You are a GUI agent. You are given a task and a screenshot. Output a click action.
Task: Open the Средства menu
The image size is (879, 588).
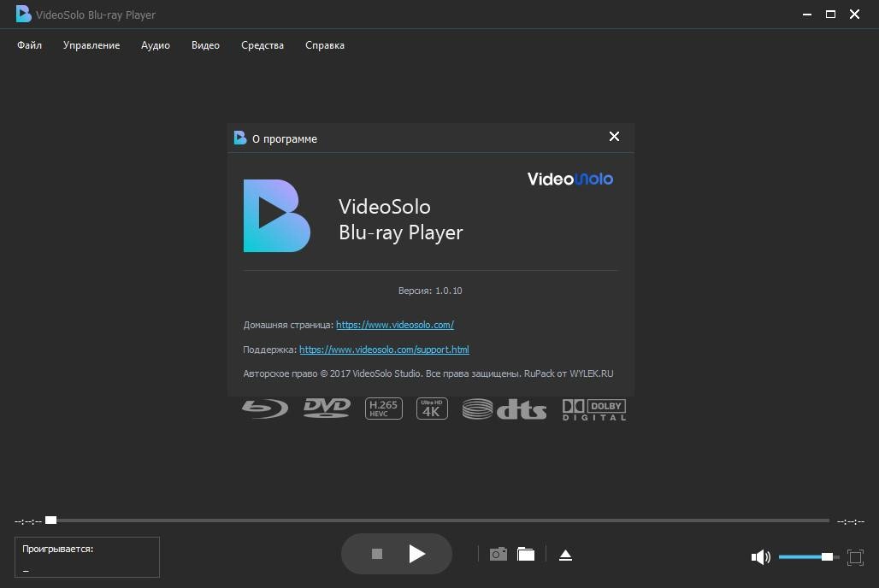click(x=263, y=45)
